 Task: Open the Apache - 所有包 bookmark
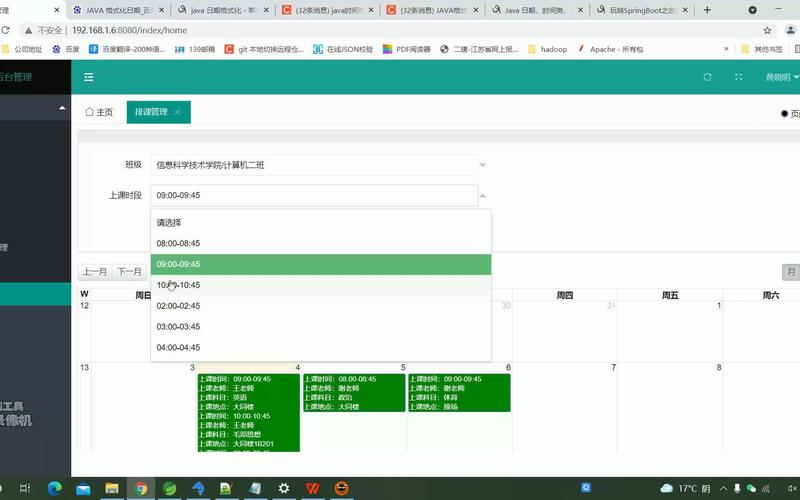610,49
